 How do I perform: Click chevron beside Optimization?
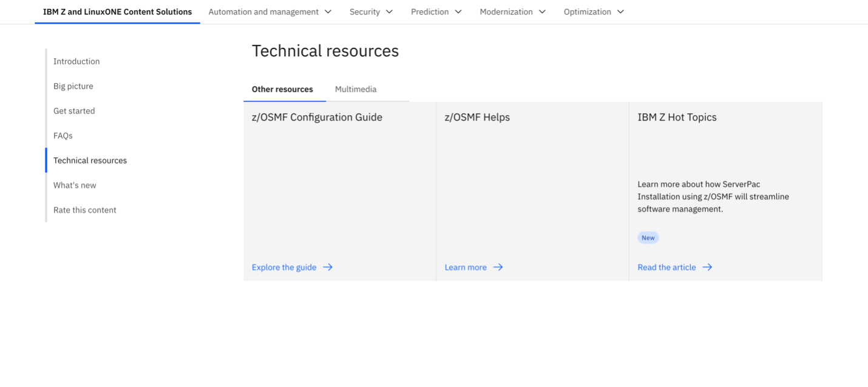tap(620, 12)
